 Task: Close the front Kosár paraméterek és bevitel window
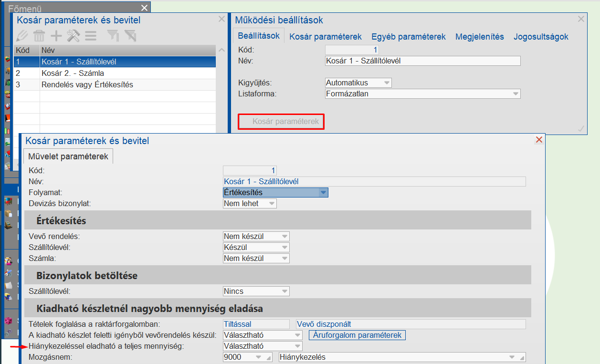[x=539, y=140]
